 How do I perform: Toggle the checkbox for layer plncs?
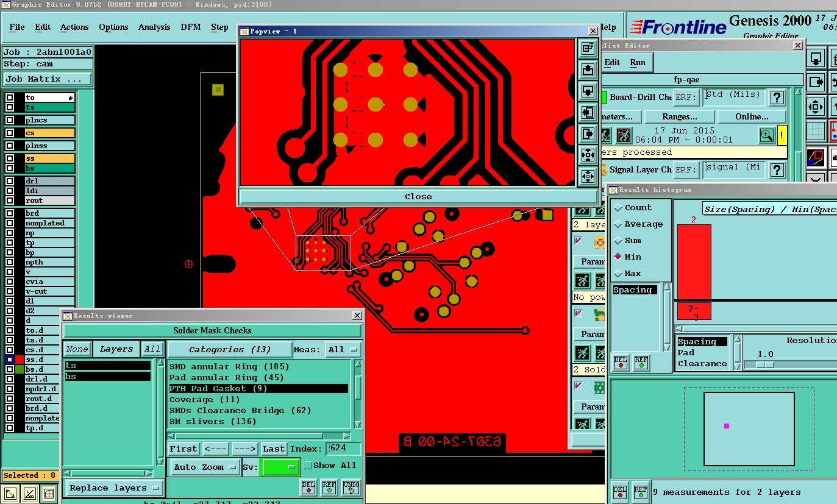[x=10, y=120]
